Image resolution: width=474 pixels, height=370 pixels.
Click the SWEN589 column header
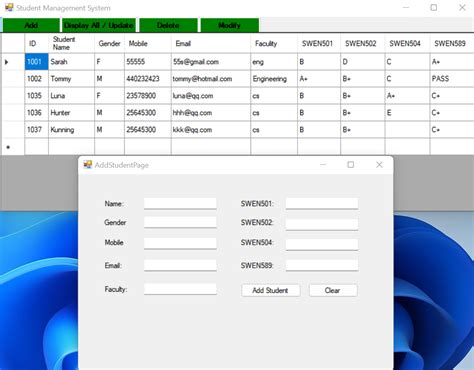(x=452, y=43)
